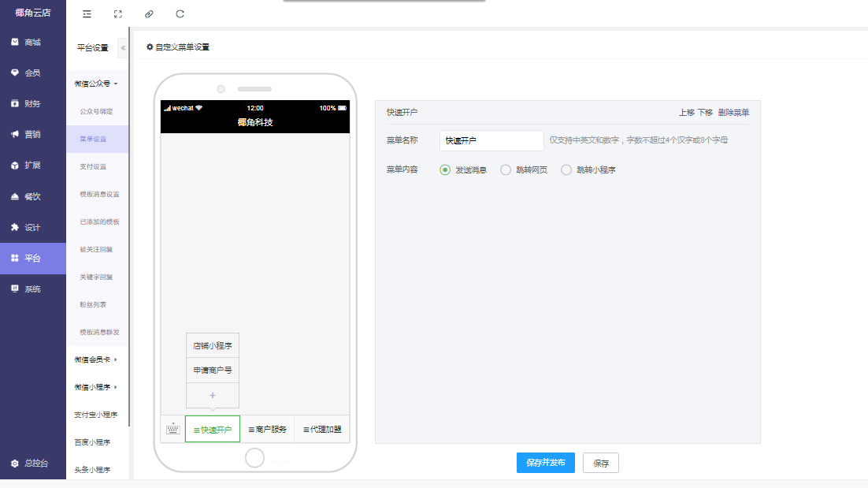The image size is (868, 488).
Task: Select the 代理加盟 menu tab in phone
Action: tap(322, 430)
